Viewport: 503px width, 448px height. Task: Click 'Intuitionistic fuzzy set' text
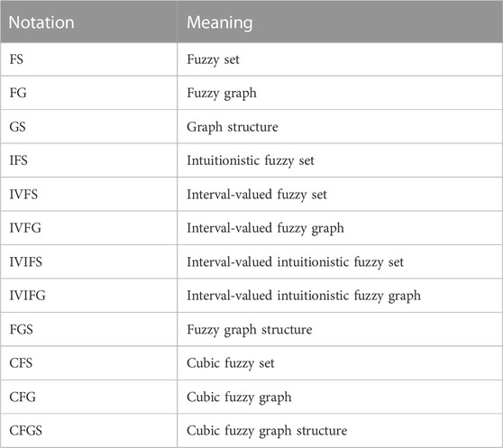coord(251,160)
